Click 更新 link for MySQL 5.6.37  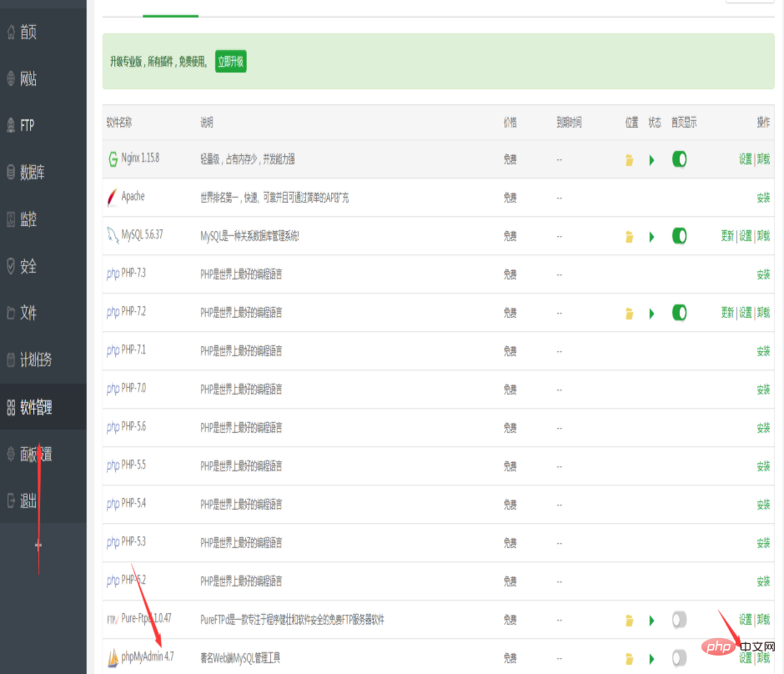[727, 236]
